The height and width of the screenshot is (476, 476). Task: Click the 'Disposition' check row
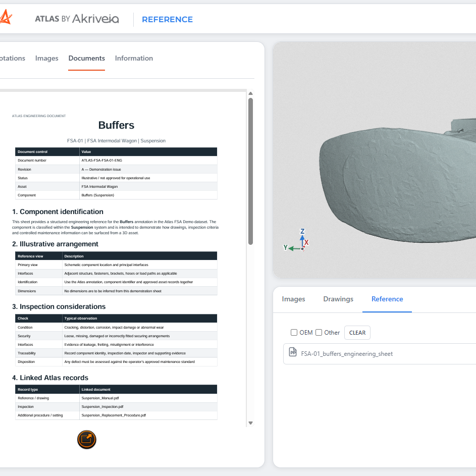pos(116,361)
